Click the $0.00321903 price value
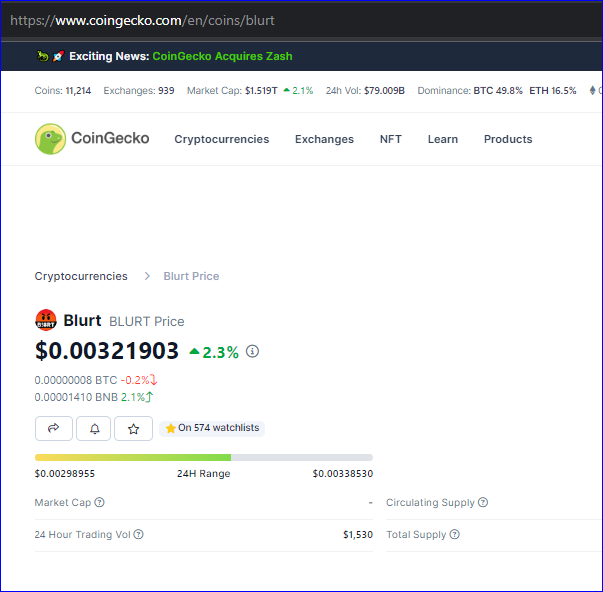603x592 pixels. 107,351
